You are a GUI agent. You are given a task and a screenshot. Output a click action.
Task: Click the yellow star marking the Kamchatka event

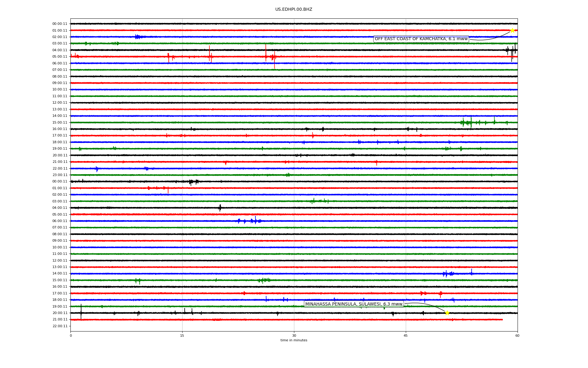[512, 30]
